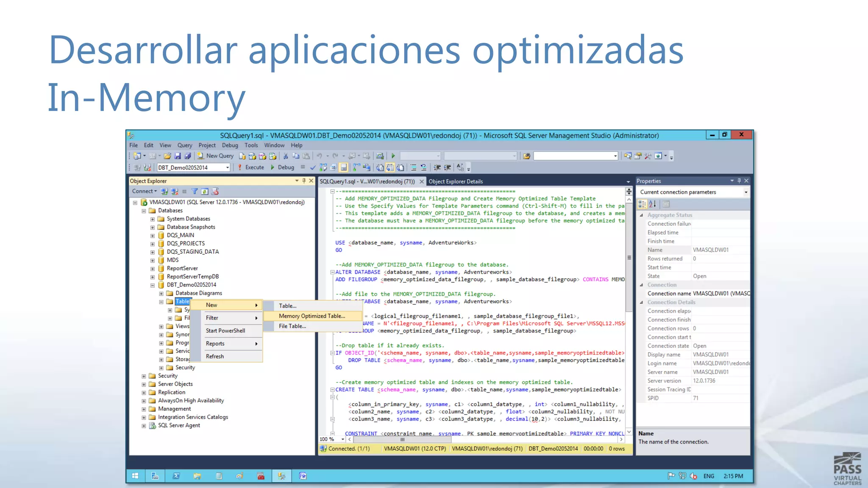Expand the System Databases node

pyautogui.click(x=153, y=219)
